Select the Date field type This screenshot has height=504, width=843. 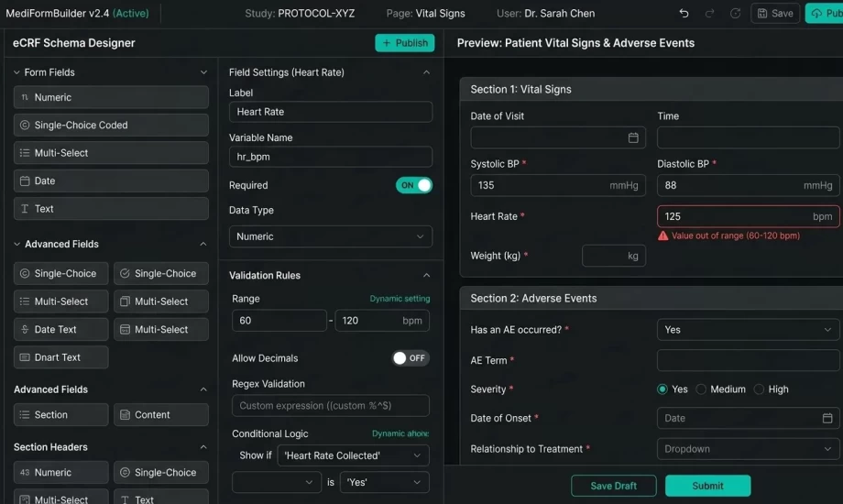tap(111, 181)
